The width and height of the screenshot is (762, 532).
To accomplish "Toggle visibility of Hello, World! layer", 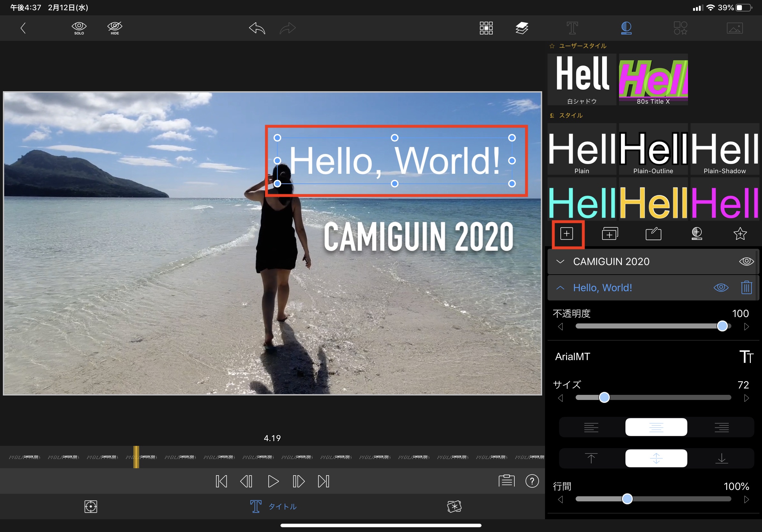I will coord(721,288).
